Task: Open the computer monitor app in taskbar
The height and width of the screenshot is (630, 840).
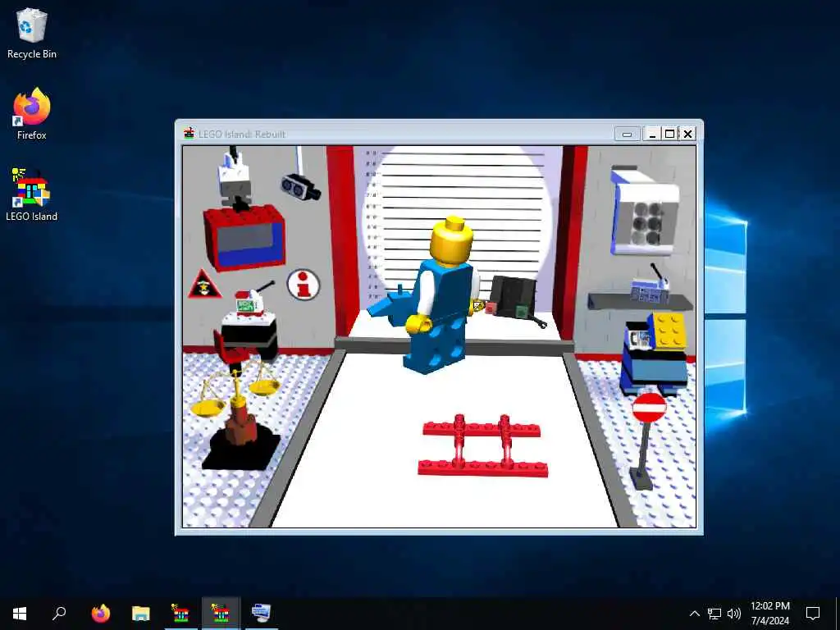Action: tap(261, 614)
